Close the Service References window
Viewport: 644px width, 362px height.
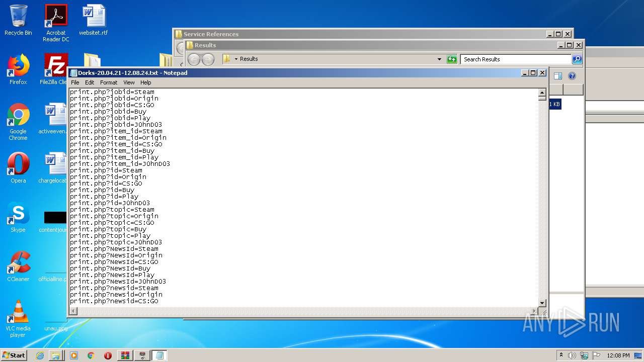[x=568, y=34]
